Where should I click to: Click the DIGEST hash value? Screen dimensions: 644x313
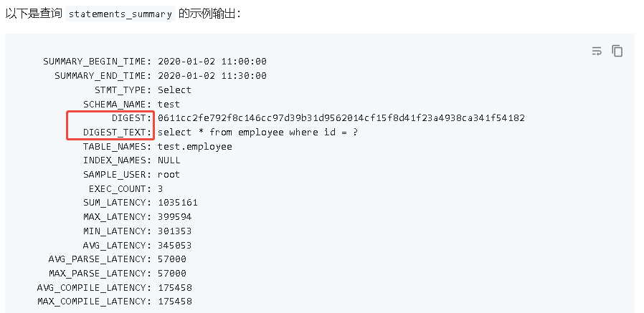(341, 117)
